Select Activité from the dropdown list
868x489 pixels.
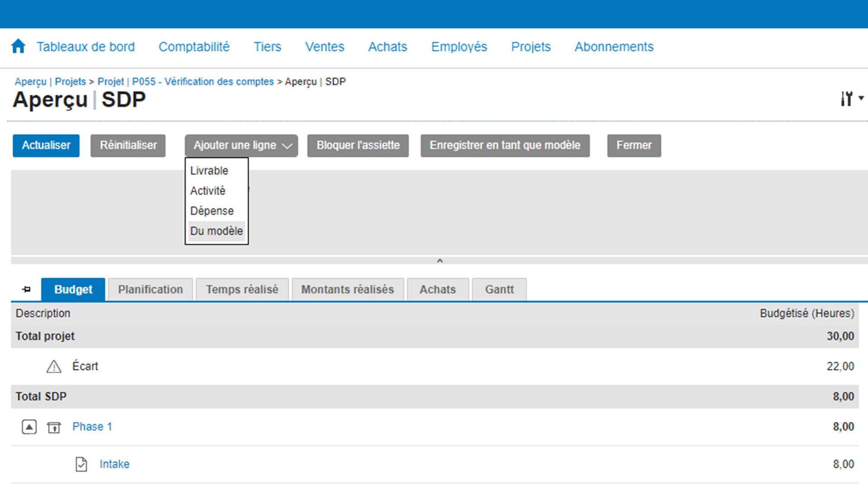[x=208, y=191]
